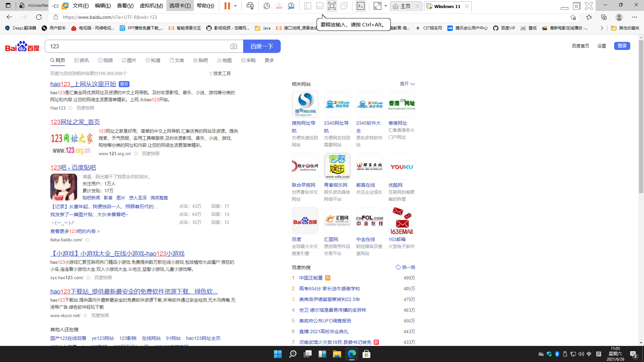Open the 123网址之家_首页 result
The height and width of the screenshot is (362, 644).
(75, 122)
